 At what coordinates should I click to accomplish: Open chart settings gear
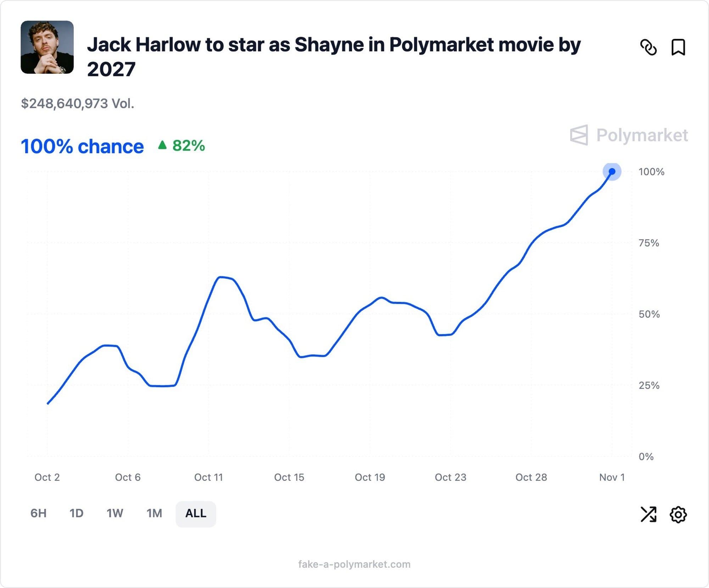[x=678, y=514]
